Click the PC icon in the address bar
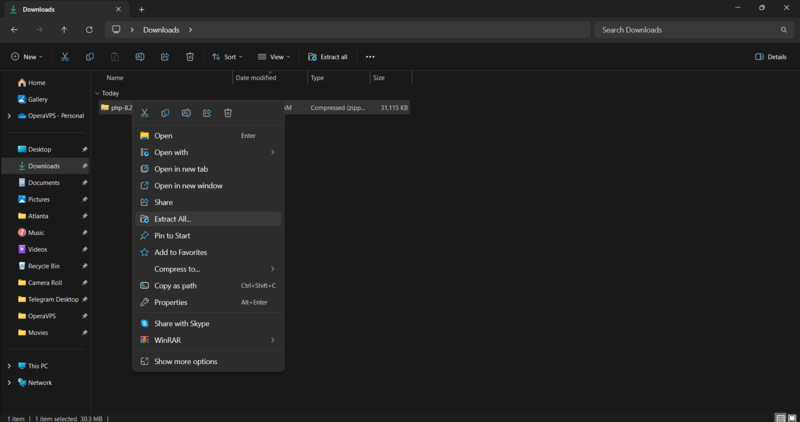Image resolution: width=800 pixels, height=422 pixels. click(x=116, y=30)
